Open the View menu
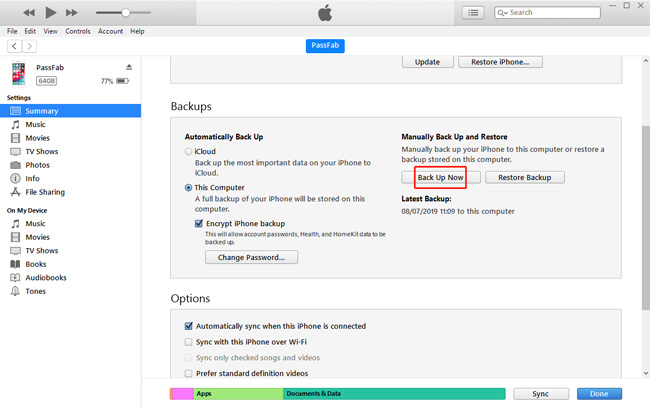The height and width of the screenshot is (409, 650). (x=51, y=31)
